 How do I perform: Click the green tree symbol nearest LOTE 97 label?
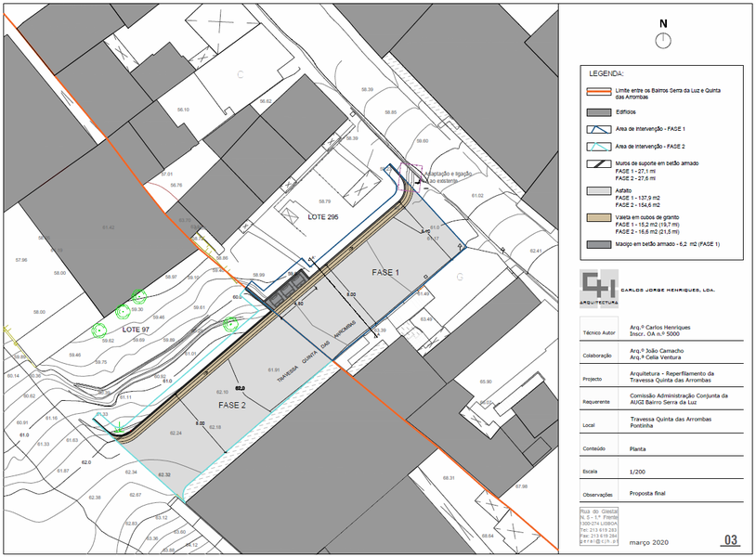[98, 329]
